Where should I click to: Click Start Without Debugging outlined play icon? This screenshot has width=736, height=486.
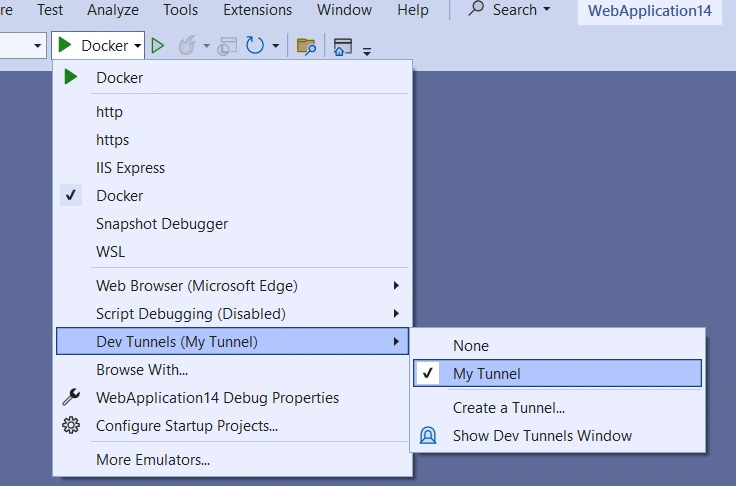click(x=158, y=46)
